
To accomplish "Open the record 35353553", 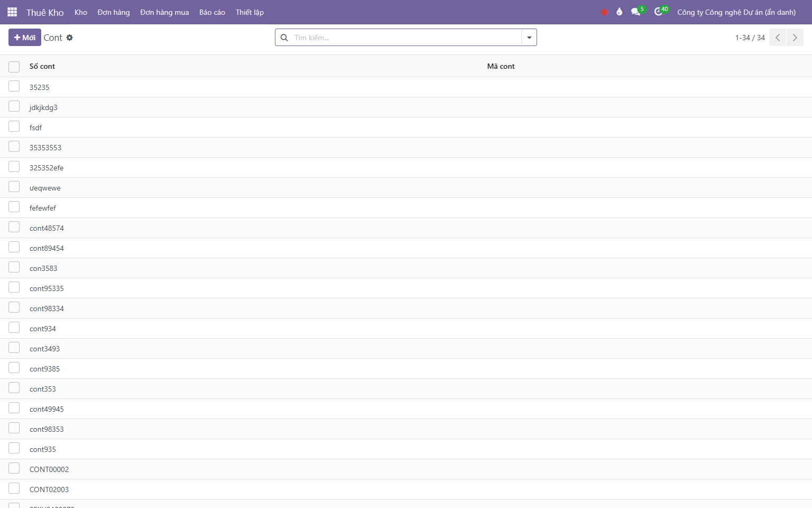I will click(x=45, y=148).
